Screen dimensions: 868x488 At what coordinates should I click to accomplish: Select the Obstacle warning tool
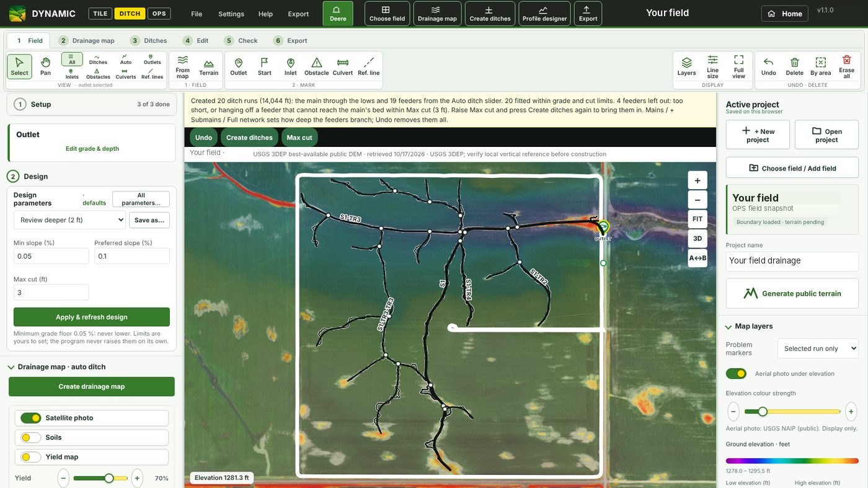pyautogui.click(x=317, y=66)
